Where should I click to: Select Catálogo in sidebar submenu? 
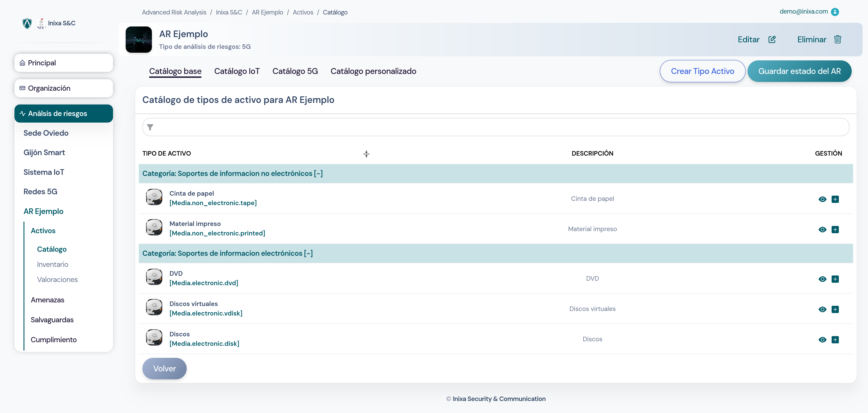[52, 249]
